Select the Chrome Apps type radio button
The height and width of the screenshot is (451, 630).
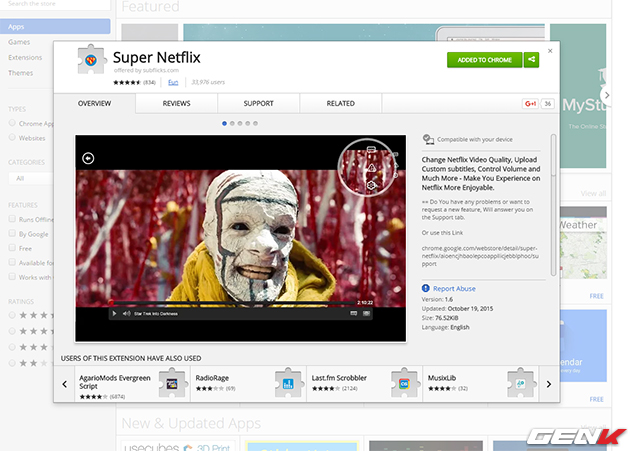point(12,123)
